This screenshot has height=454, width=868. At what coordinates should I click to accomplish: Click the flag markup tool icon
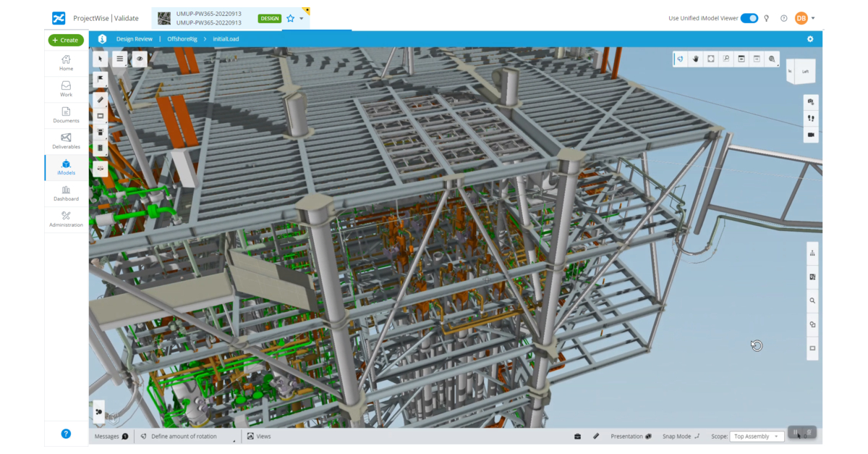coord(100,79)
